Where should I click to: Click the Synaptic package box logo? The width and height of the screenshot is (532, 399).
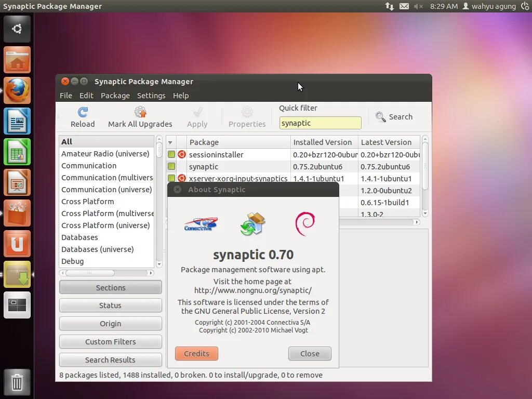(x=253, y=223)
